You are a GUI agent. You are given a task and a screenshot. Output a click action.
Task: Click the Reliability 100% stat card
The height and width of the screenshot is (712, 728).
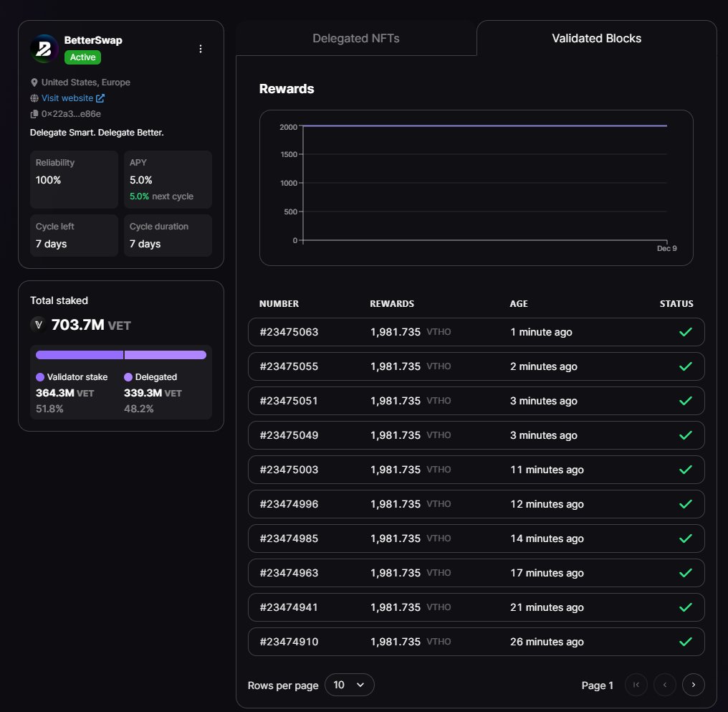[75, 179]
